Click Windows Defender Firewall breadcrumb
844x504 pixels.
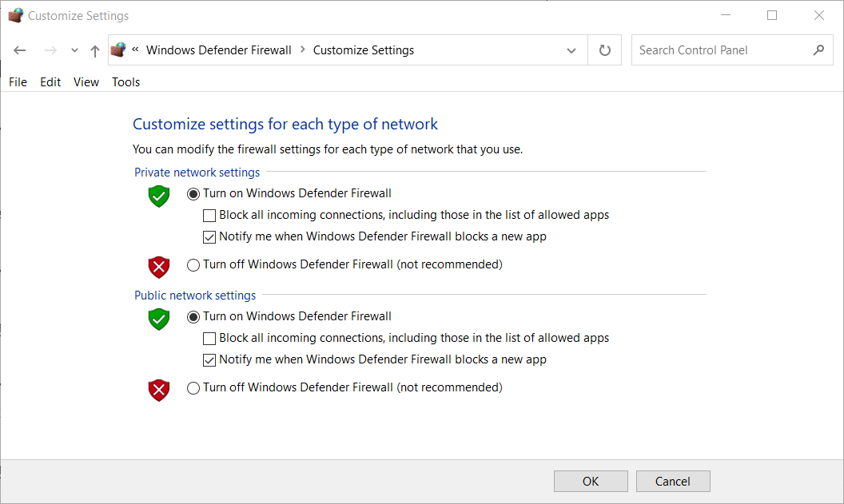pos(219,50)
